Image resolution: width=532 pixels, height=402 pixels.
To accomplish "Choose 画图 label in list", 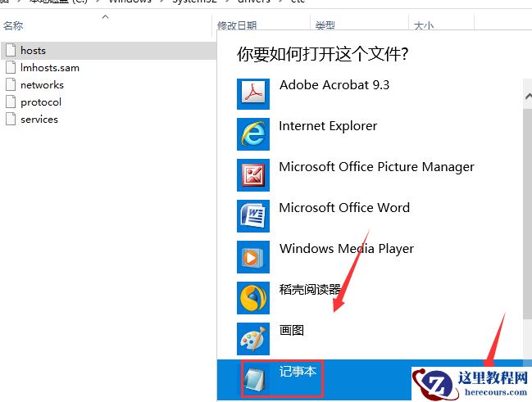I will [x=292, y=330].
